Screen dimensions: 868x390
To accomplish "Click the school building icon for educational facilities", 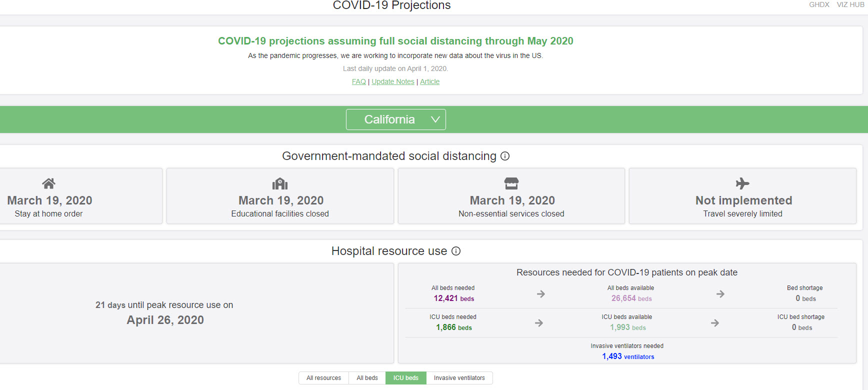I will pos(280,183).
